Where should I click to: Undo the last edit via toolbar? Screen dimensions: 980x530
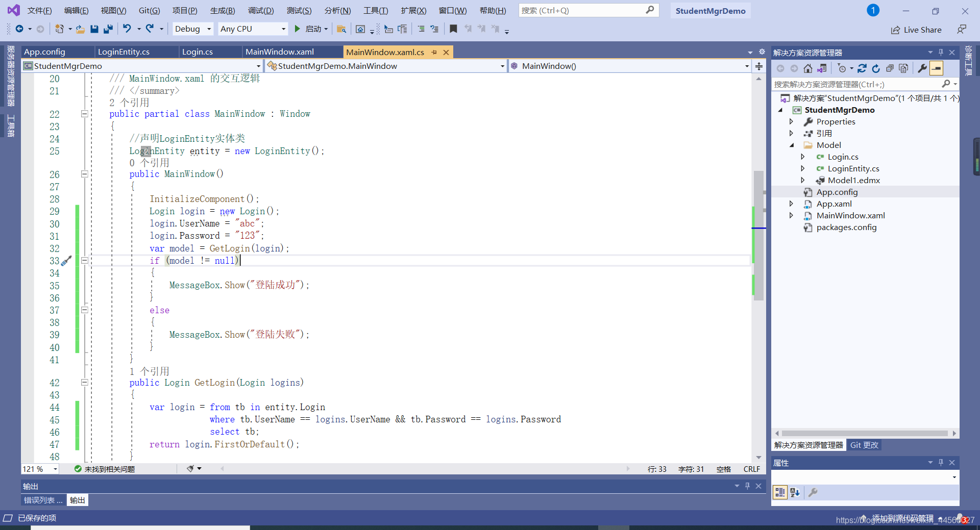click(x=127, y=29)
